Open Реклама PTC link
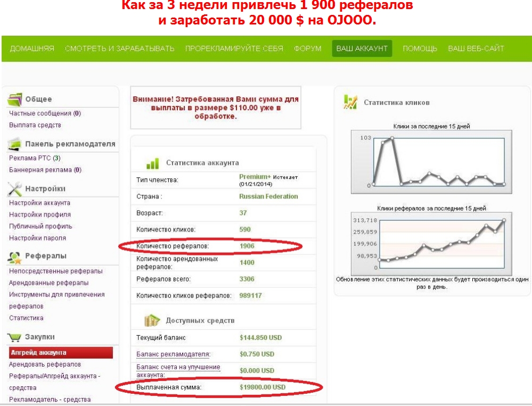This screenshot has height=406, width=532. [35, 158]
